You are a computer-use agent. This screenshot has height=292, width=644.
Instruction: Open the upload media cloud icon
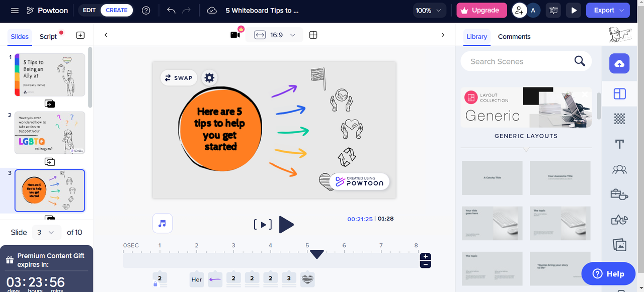619,64
